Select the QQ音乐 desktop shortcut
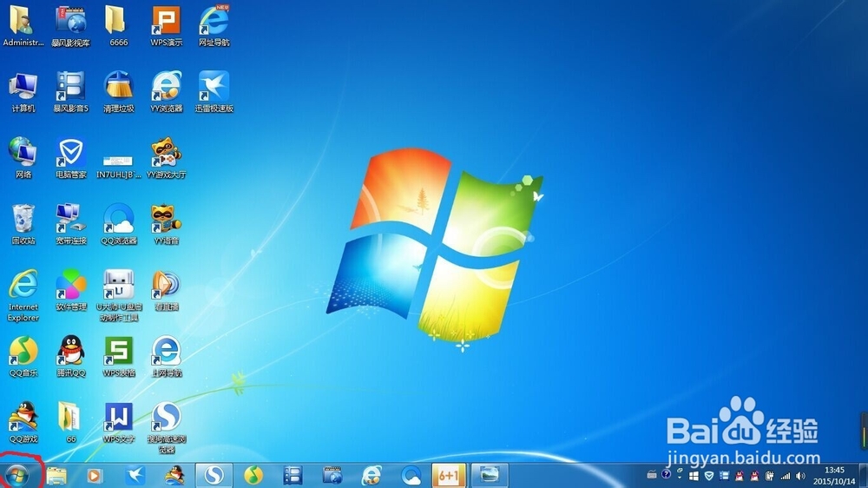The height and width of the screenshot is (488, 868). click(x=23, y=356)
